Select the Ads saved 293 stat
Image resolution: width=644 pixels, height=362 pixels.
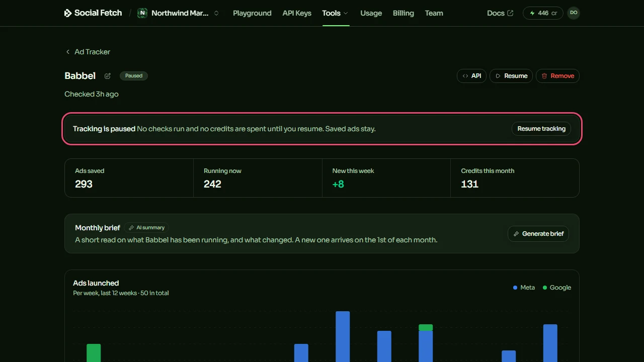(129, 178)
